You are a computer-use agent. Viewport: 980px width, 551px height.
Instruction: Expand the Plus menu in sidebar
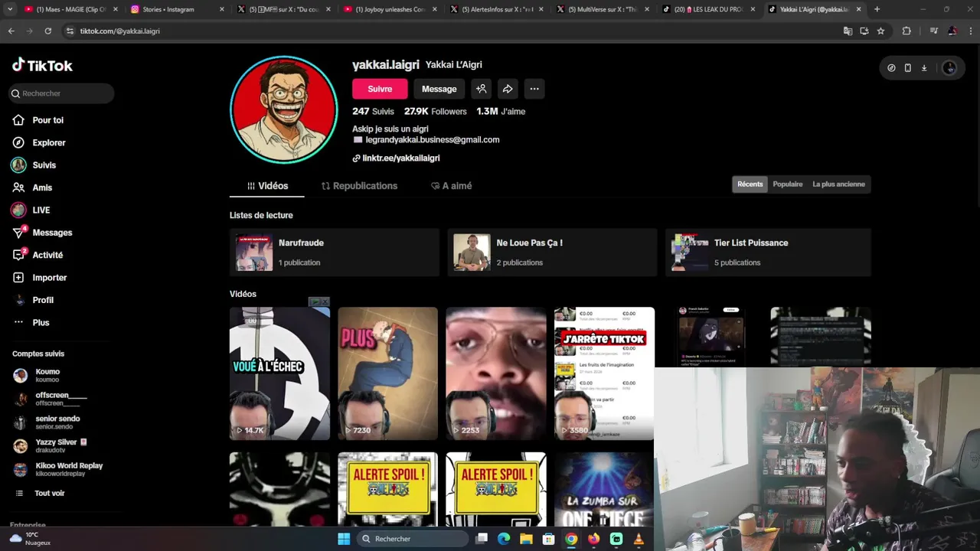tap(41, 322)
